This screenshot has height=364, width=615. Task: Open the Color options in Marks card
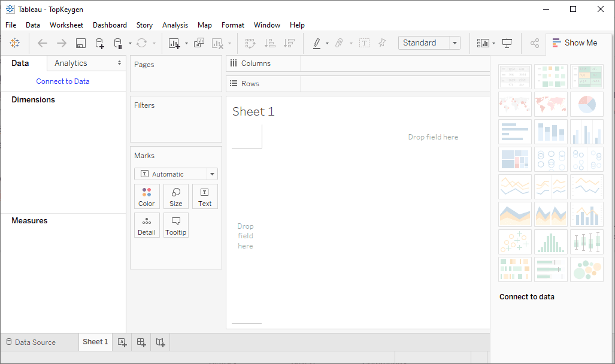146,196
